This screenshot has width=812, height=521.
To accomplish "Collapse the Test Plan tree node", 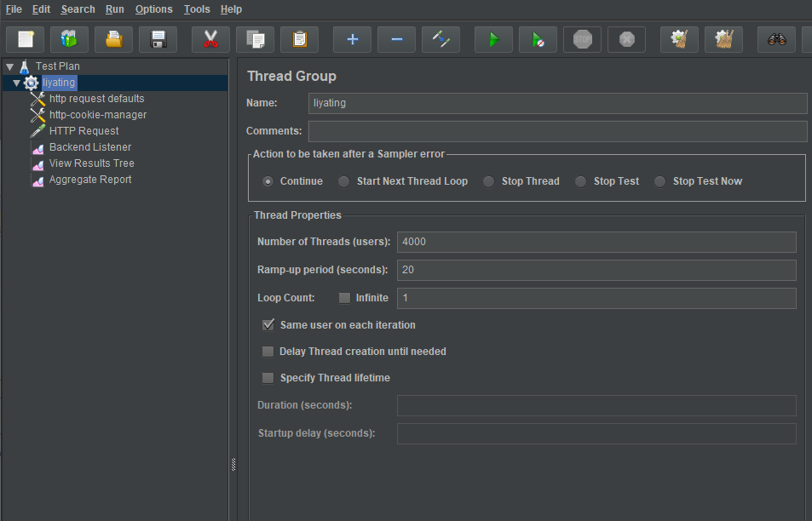I will (10, 66).
